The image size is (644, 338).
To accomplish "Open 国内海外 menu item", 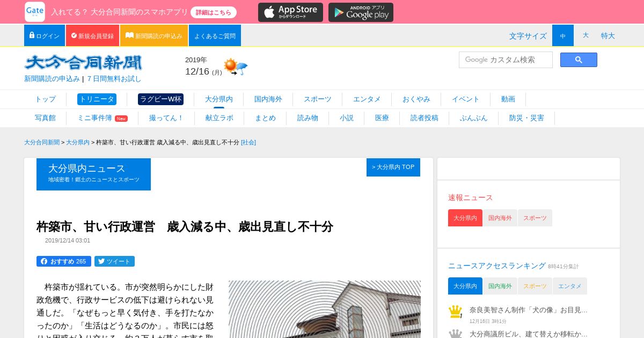I will tap(268, 99).
